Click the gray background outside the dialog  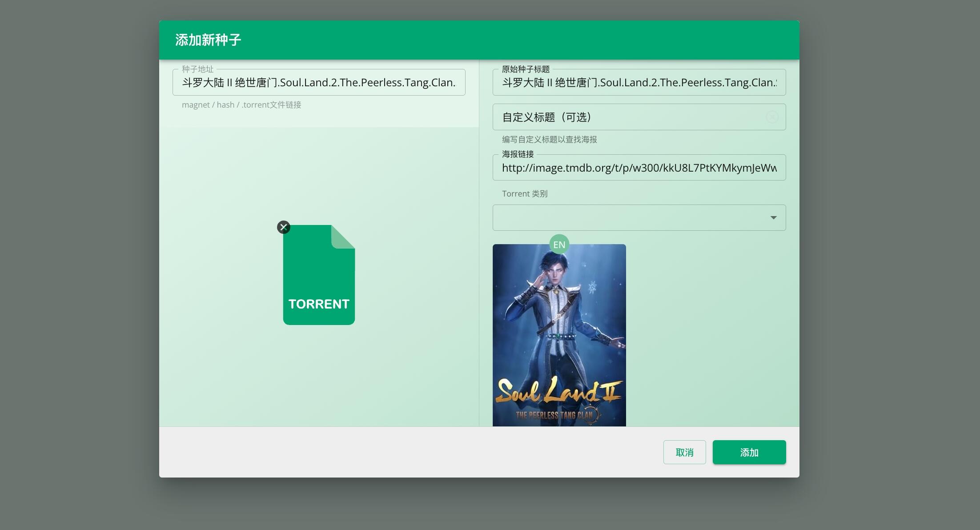76,267
